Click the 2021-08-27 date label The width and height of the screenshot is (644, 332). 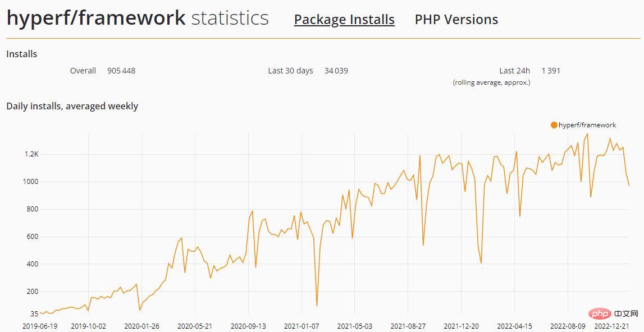(x=408, y=326)
